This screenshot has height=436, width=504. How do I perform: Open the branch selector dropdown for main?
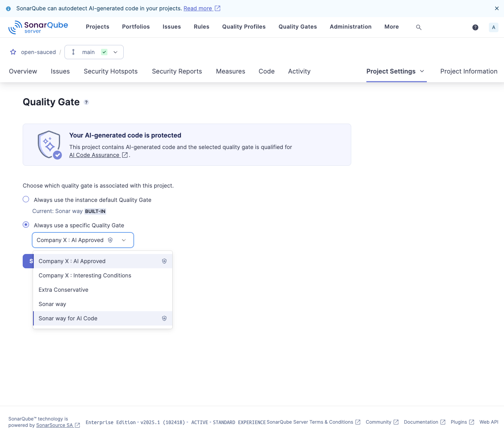(115, 52)
